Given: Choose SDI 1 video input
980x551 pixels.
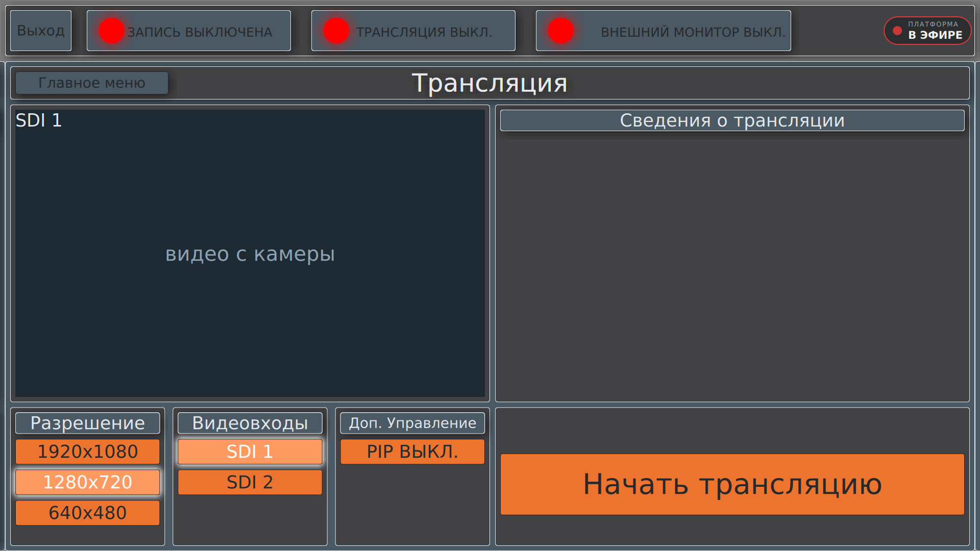Looking at the screenshot, I should tap(250, 452).
